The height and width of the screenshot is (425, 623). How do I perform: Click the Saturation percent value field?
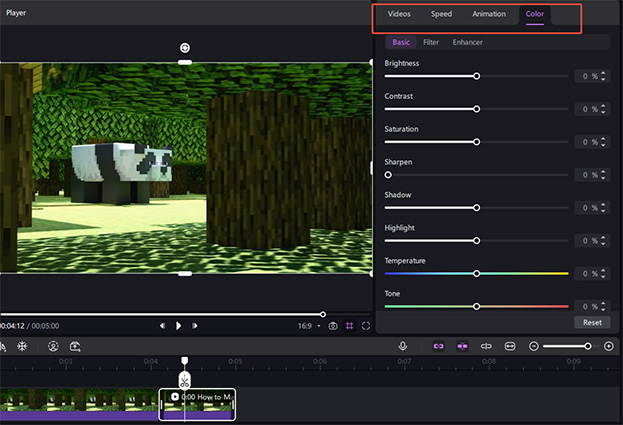click(x=592, y=142)
